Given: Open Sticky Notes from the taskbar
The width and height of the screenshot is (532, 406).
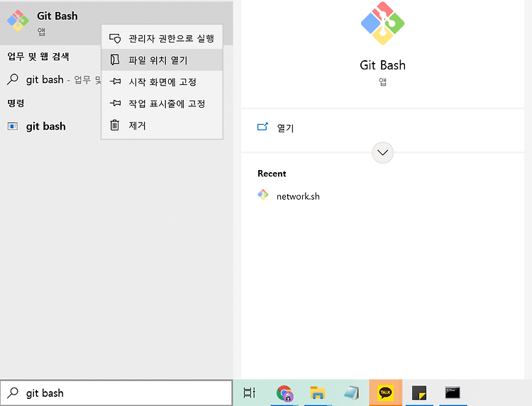Looking at the screenshot, I should coord(419,393).
